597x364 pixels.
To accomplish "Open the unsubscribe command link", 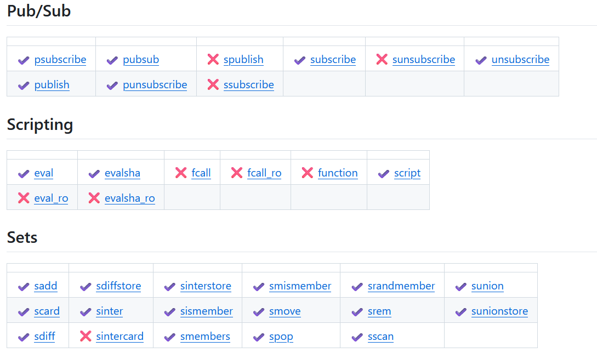I will coord(520,59).
